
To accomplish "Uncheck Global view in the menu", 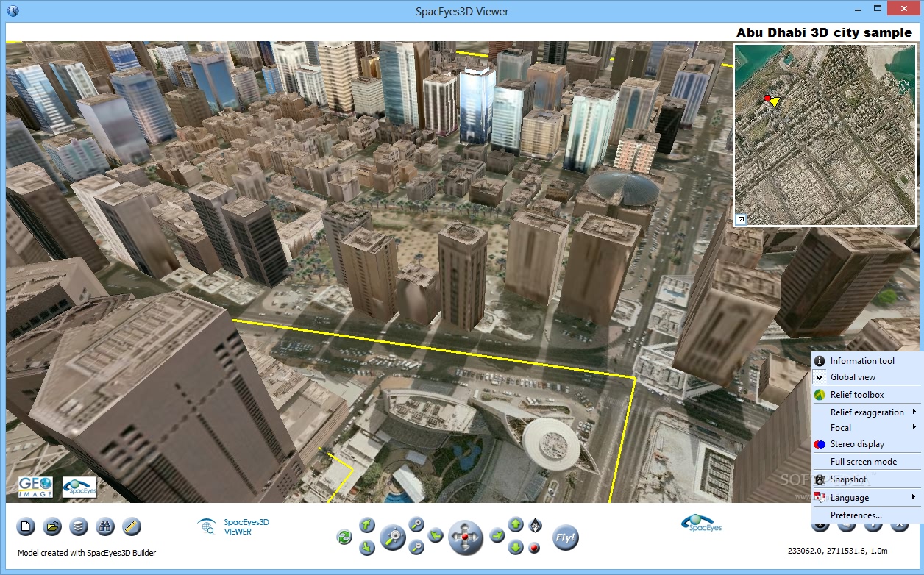I will pos(867,377).
